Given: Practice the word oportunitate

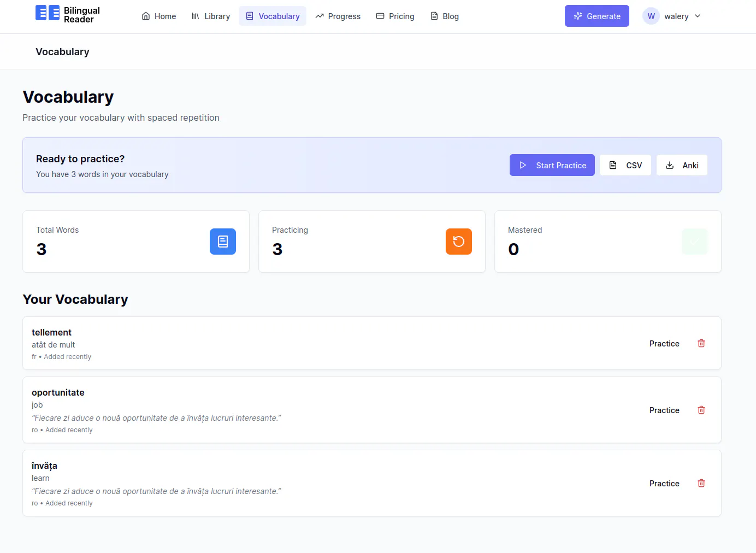Looking at the screenshot, I should click(664, 410).
